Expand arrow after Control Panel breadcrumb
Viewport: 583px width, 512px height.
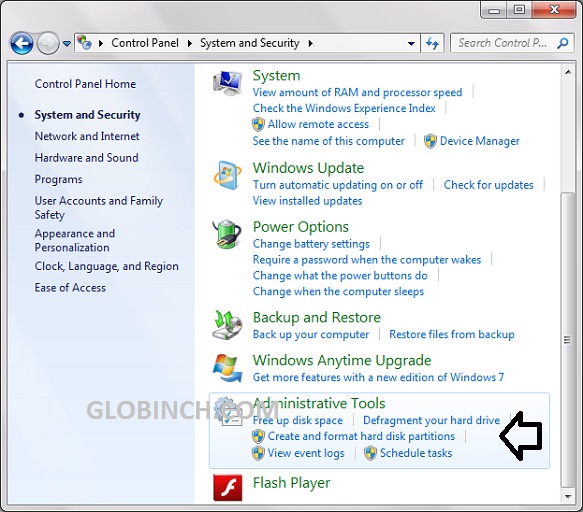point(190,44)
